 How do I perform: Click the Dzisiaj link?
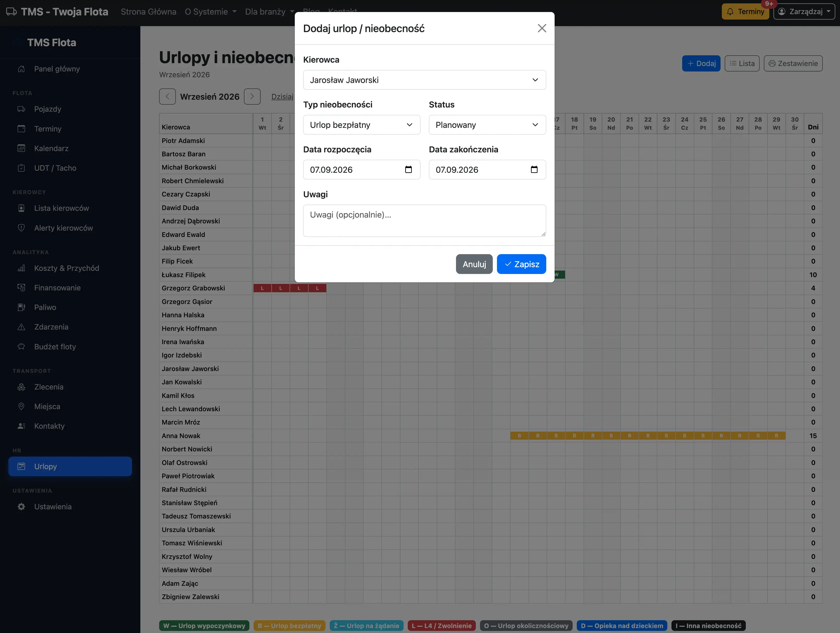[x=282, y=97]
